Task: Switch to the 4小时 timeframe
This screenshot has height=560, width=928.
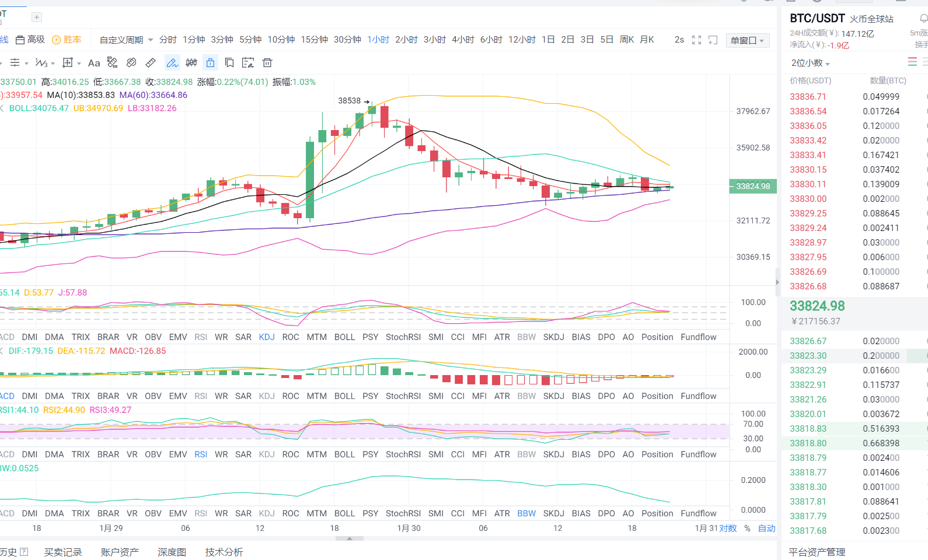Action: (x=463, y=40)
